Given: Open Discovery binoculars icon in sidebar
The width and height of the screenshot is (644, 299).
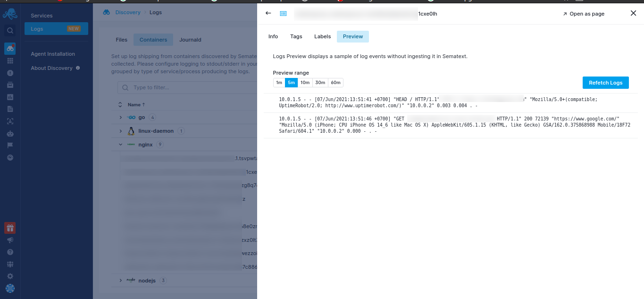Looking at the screenshot, I should (10, 48).
